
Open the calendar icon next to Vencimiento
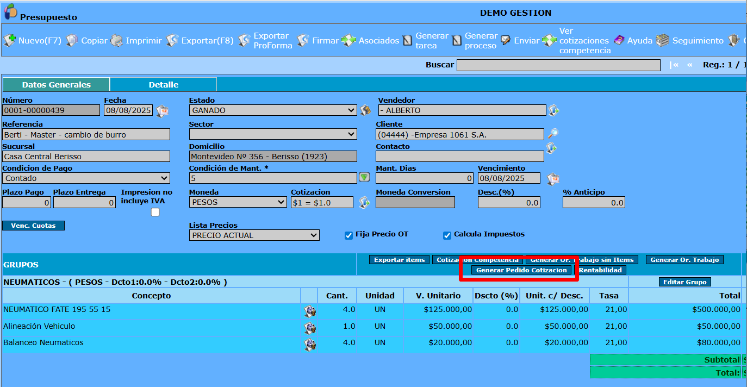pyautogui.click(x=553, y=179)
